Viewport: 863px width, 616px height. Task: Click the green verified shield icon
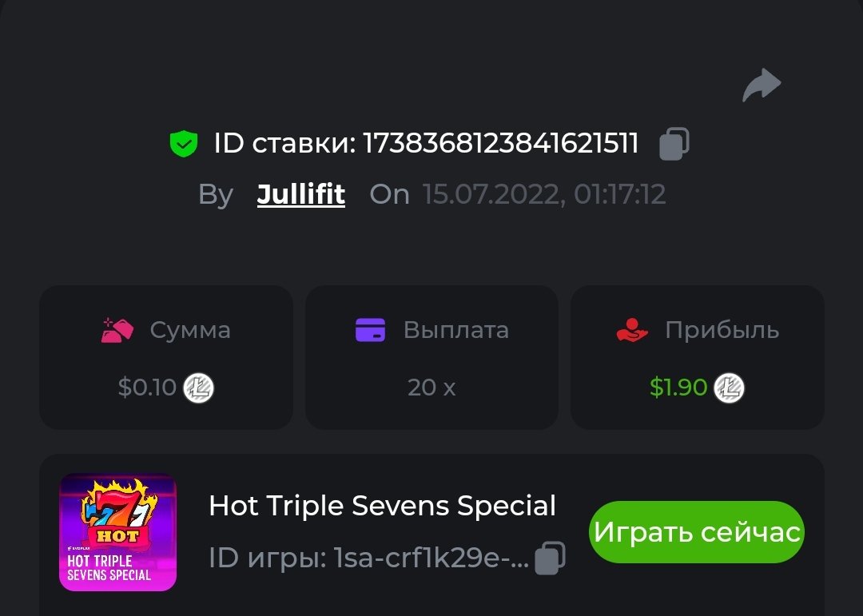coord(183,144)
